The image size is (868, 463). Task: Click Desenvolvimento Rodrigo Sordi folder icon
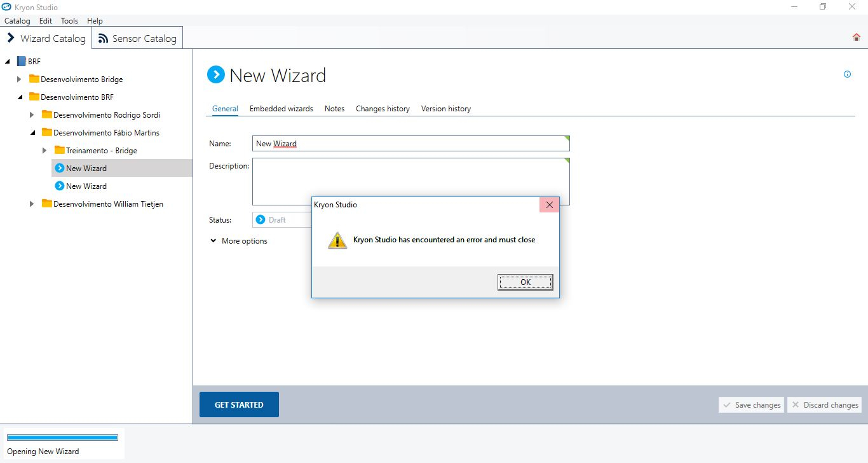pos(47,114)
